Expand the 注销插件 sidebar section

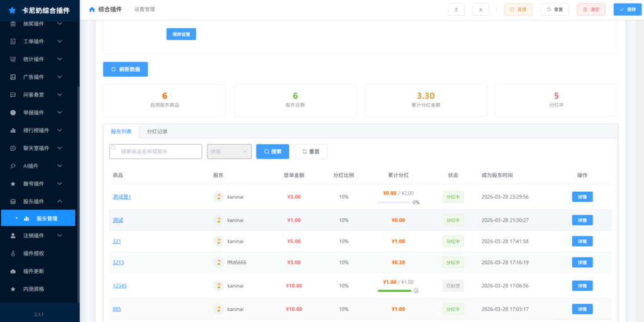pyautogui.click(x=60, y=236)
